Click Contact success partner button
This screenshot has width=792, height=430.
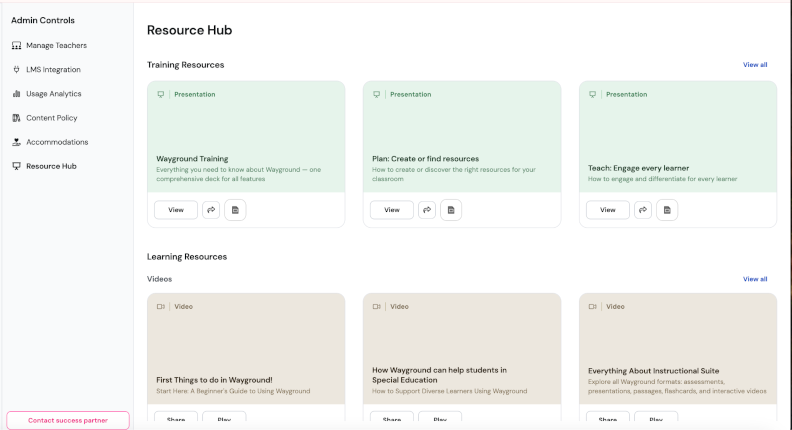coord(68,420)
